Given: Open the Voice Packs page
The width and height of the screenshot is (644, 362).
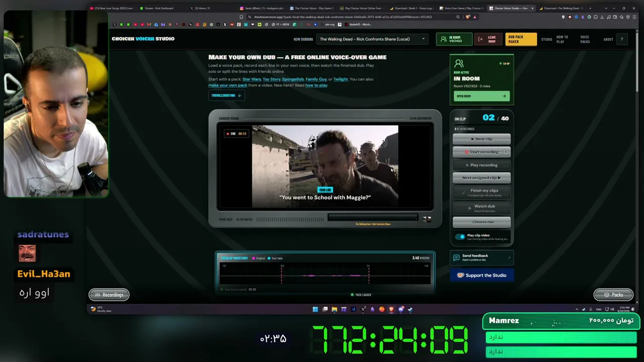Looking at the screenshot, I should tap(585, 39).
